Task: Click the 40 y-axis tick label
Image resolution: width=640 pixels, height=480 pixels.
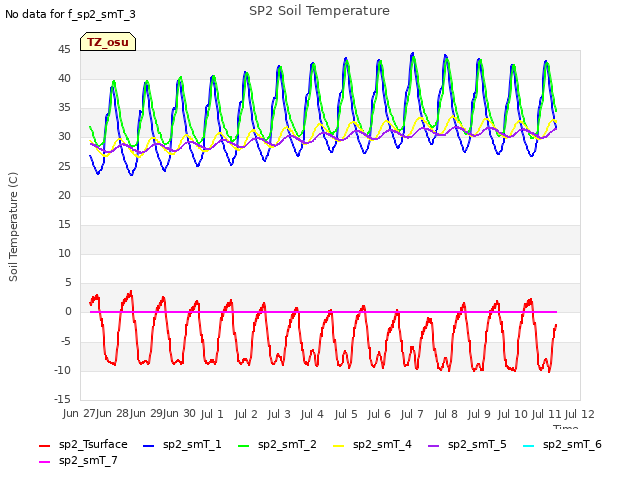Action: click(64, 78)
